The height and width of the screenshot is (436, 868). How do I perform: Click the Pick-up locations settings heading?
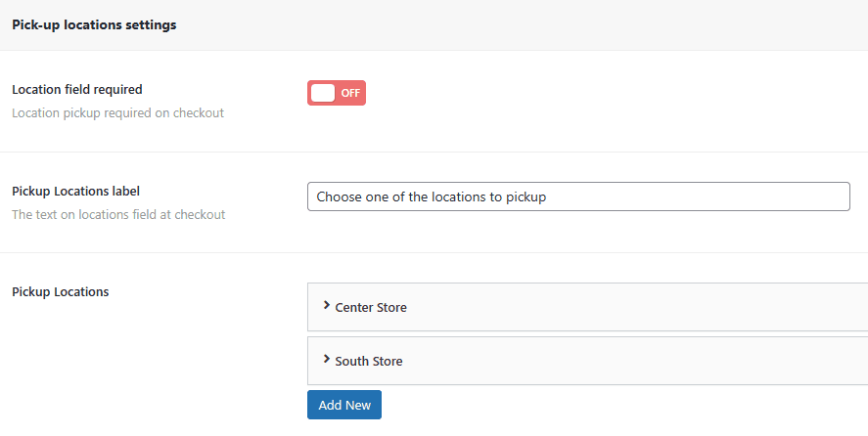[94, 25]
